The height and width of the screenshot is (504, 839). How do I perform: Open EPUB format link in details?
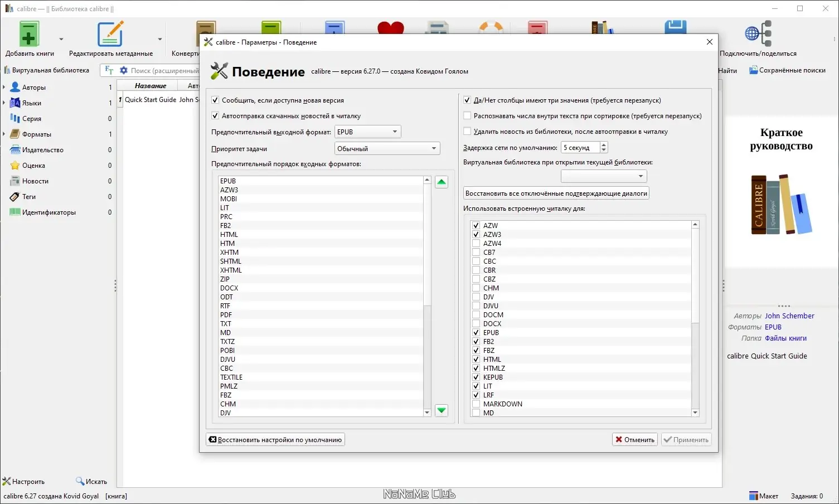773,327
